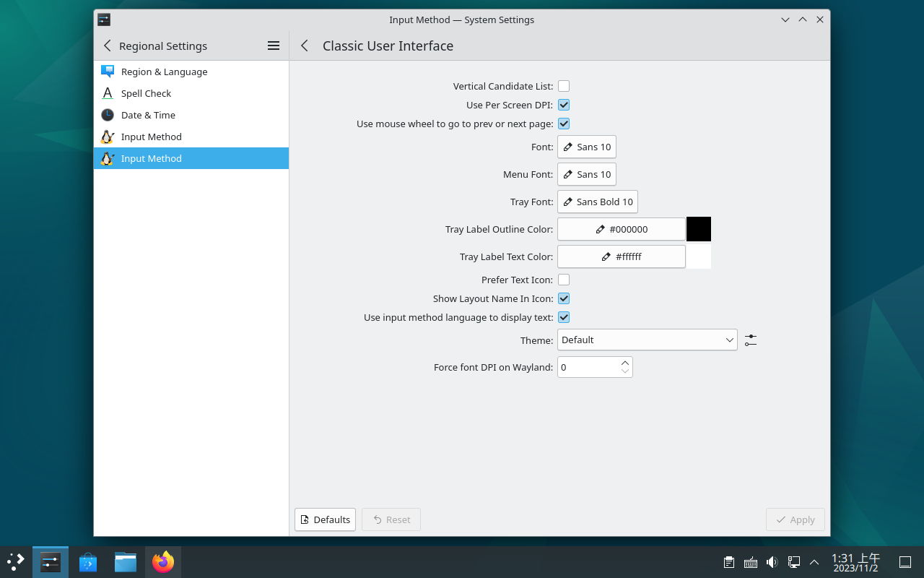Click the hamburger menu in sidebar header
The image size is (924, 578).
pos(274,46)
